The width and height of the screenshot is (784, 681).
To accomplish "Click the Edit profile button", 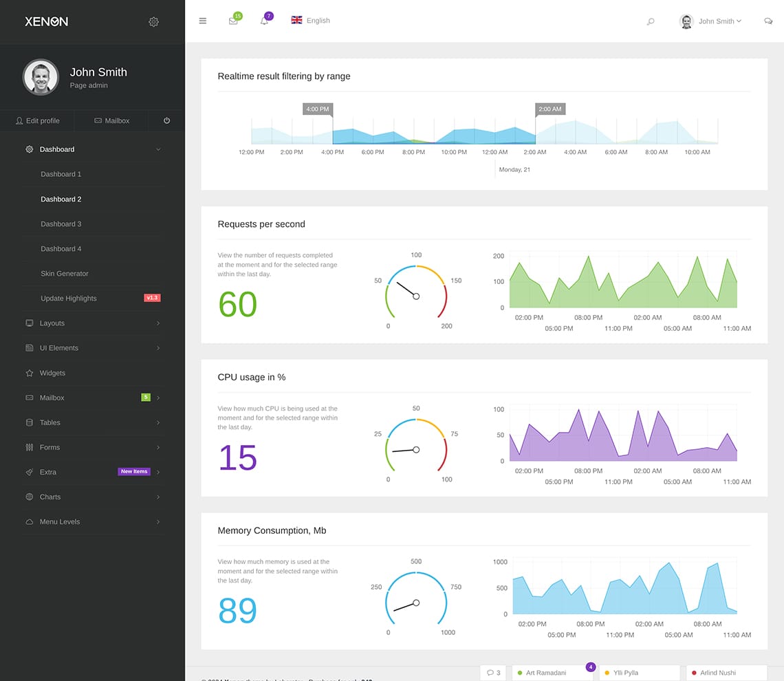I will click(38, 120).
